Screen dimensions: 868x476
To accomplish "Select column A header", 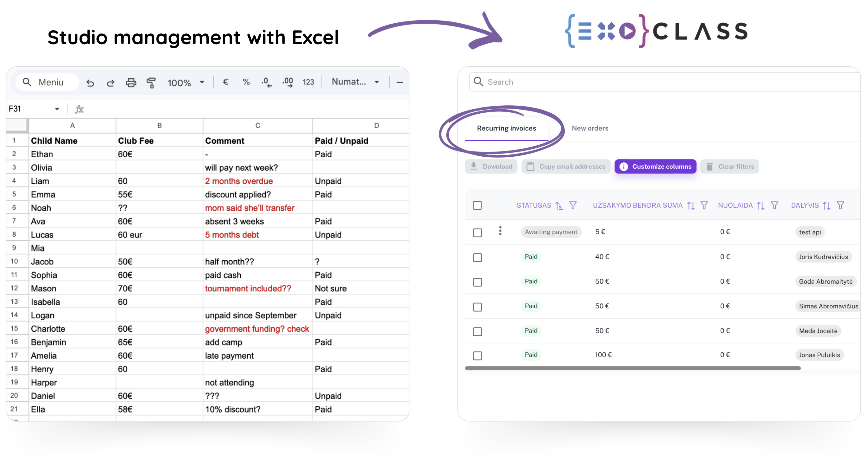I will tap(72, 125).
